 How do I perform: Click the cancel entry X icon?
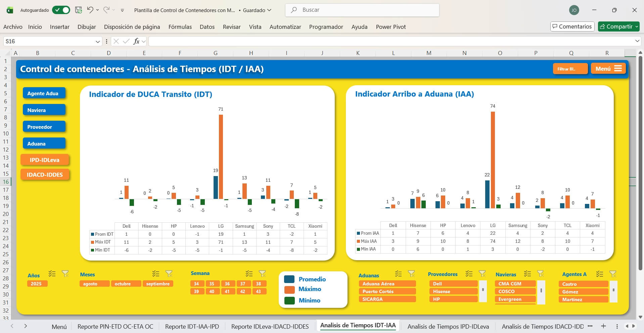pyautogui.click(x=116, y=41)
